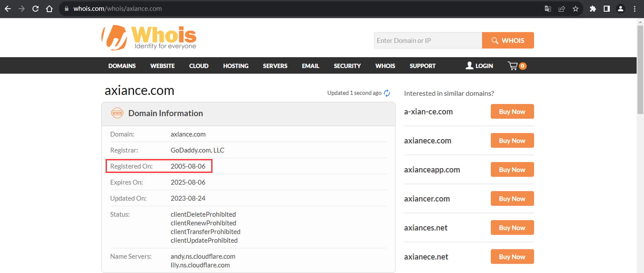Refresh whois data with blue arrows icon
The height and width of the screenshot is (273, 644).
[x=387, y=93]
